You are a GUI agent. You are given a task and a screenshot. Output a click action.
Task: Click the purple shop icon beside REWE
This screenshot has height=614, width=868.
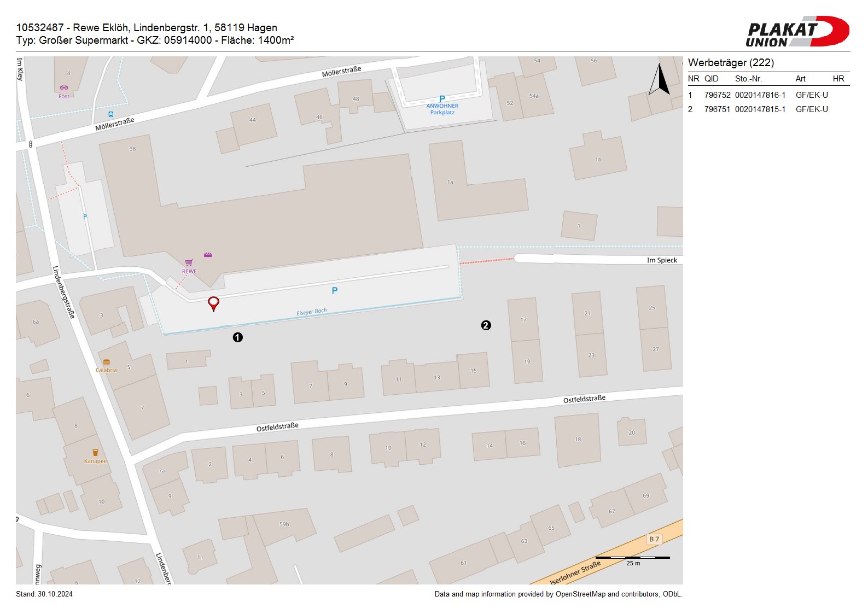click(x=208, y=255)
